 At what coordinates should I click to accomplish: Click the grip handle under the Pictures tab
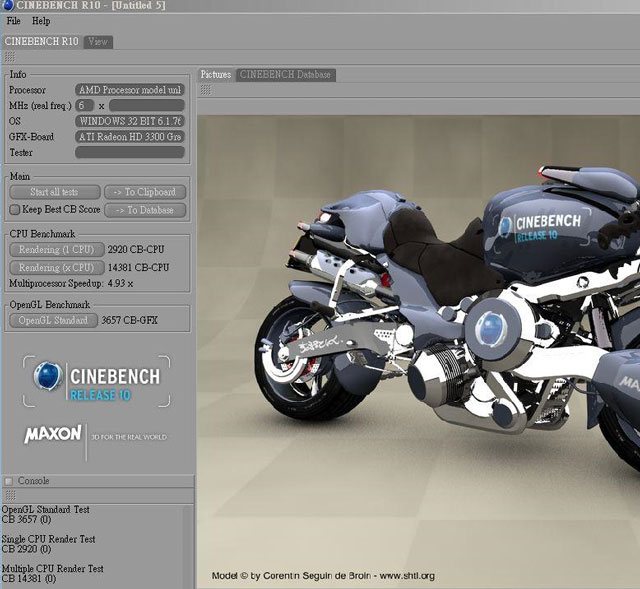coord(205,90)
